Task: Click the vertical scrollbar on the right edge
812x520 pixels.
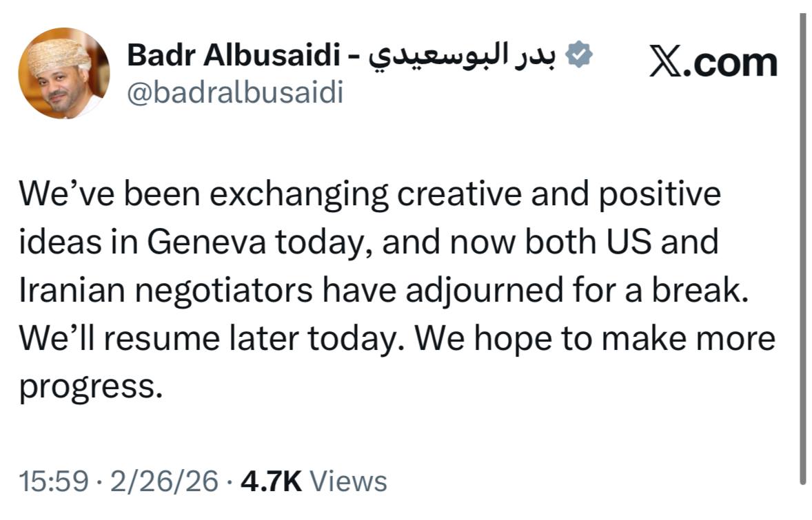Action: click(802, 248)
